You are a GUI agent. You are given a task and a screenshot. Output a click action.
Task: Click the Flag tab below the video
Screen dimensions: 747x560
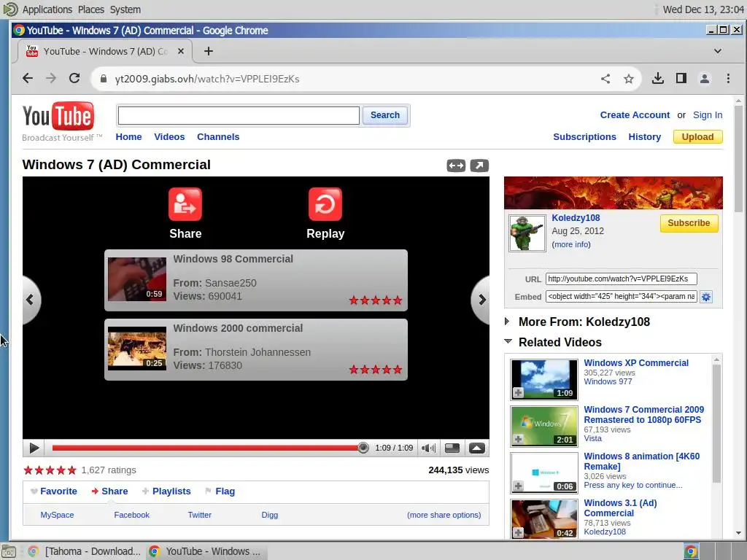pyautogui.click(x=220, y=491)
